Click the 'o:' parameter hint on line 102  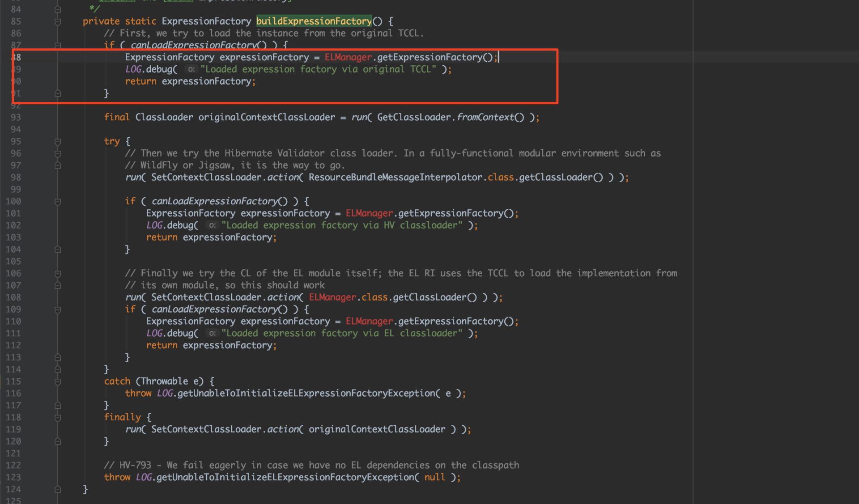(x=212, y=225)
